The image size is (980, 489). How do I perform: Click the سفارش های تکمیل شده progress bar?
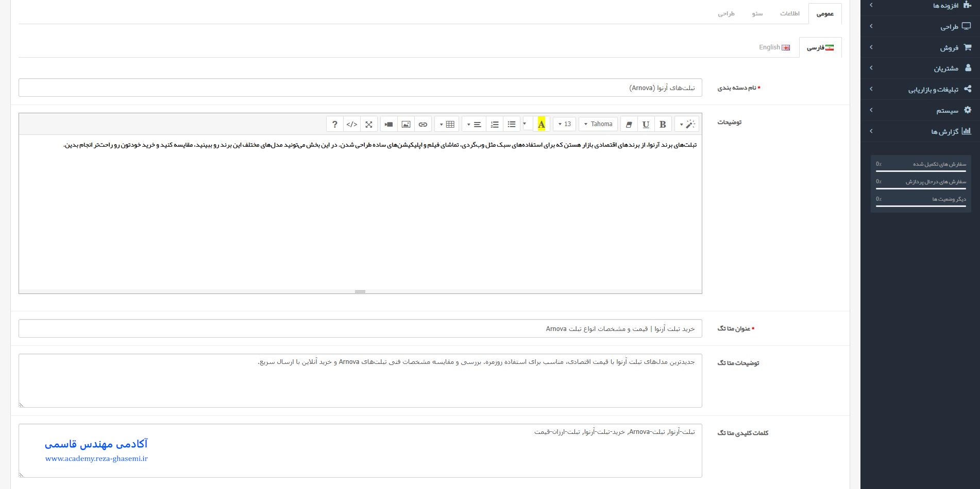coord(921,171)
